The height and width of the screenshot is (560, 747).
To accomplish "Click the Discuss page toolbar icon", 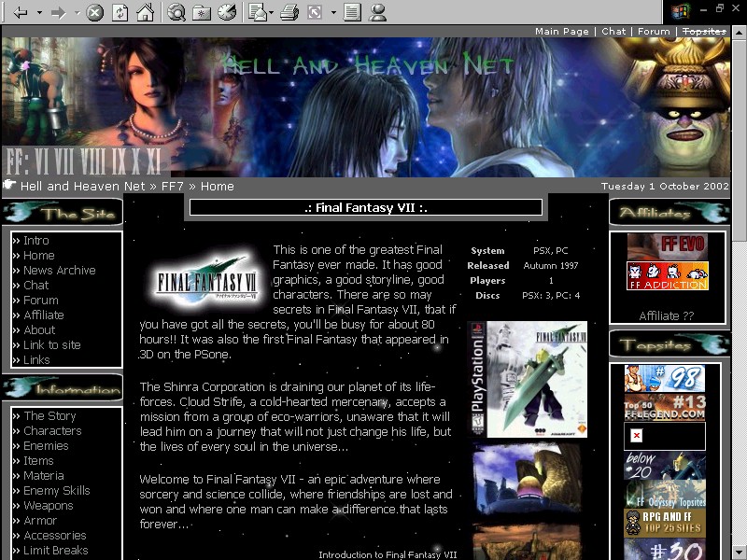I will tap(352, 12).
